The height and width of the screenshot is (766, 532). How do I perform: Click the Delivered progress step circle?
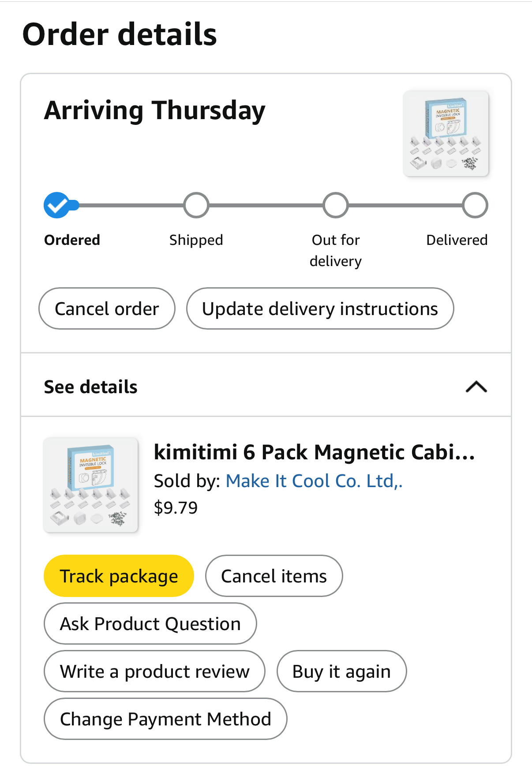coord(475,205)
